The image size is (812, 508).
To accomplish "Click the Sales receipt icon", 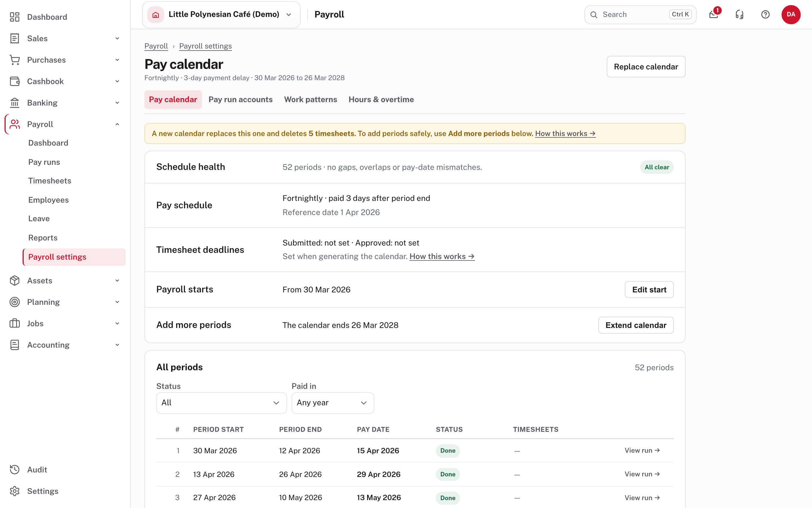I will pos(14,38).
